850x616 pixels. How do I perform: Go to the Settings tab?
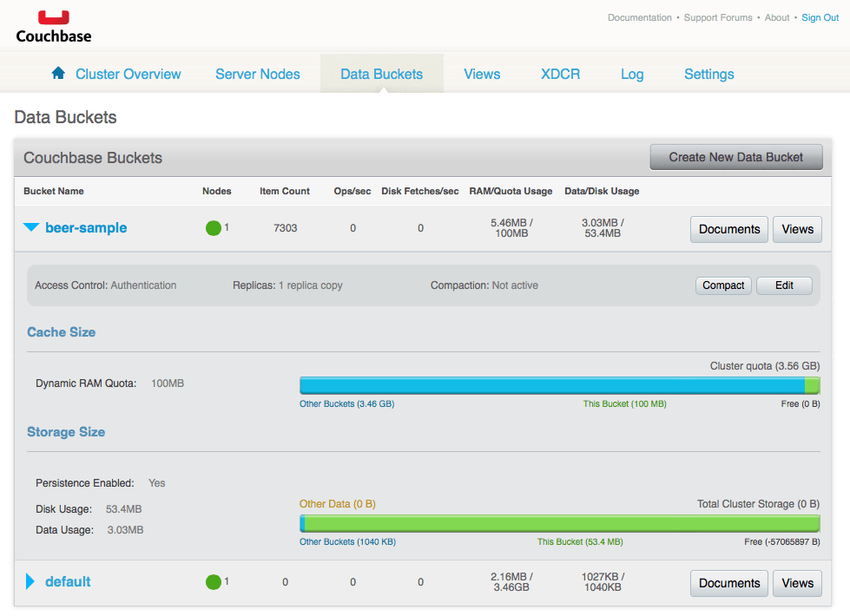coord(709,75)
